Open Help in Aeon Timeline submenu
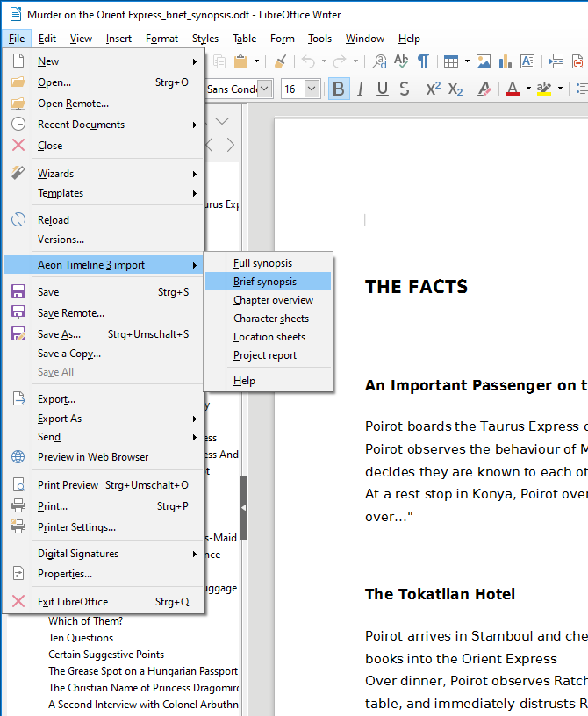The height and width of the screenshot is (716, 588). [x=268, y=381]
